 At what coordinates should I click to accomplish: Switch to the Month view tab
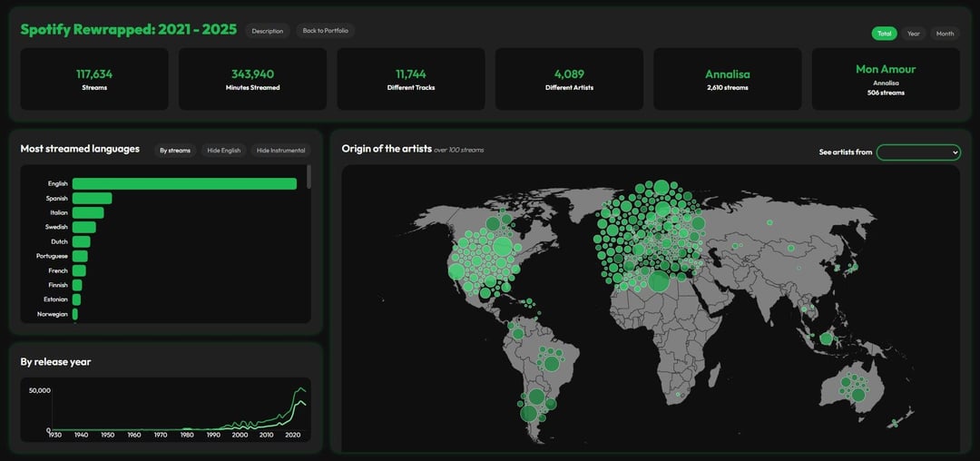[x=945, y=34]
